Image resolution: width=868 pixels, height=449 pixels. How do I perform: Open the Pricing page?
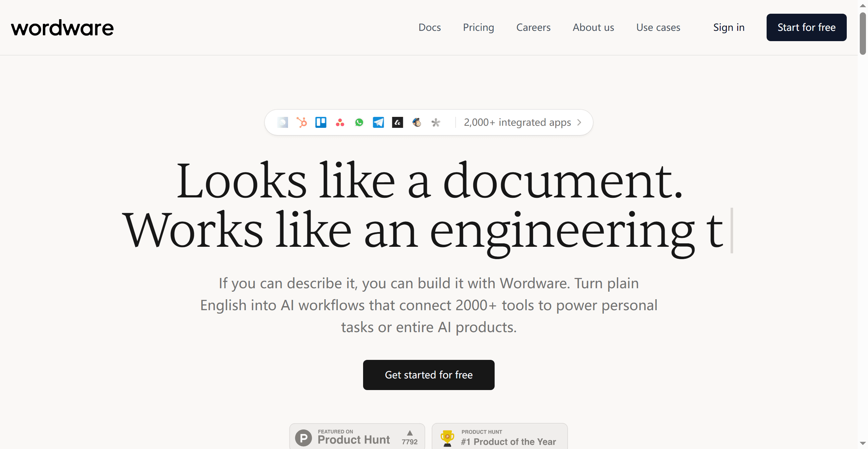(479, 27)
